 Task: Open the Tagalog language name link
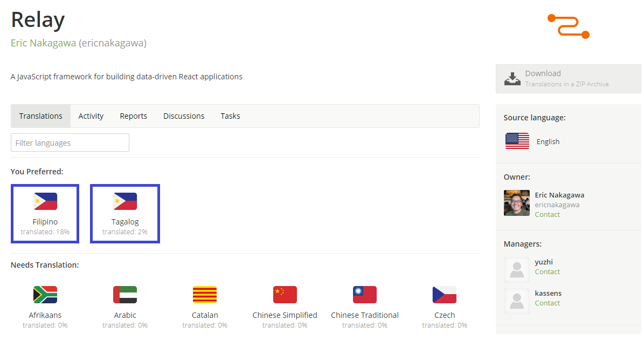pyautogui.click(x=125, y=222)
